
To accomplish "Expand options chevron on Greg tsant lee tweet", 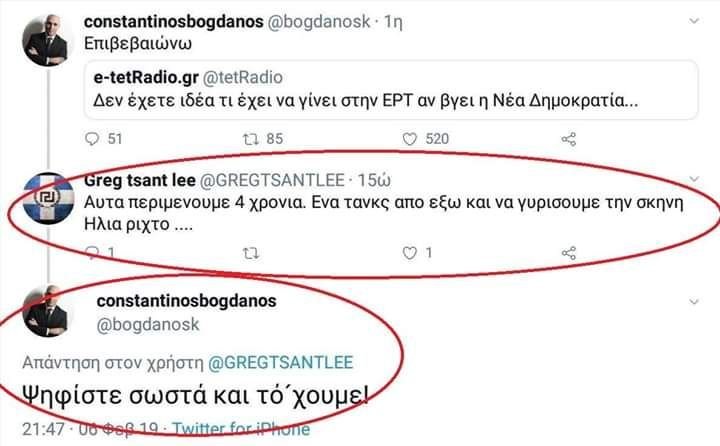I will 692,181.
